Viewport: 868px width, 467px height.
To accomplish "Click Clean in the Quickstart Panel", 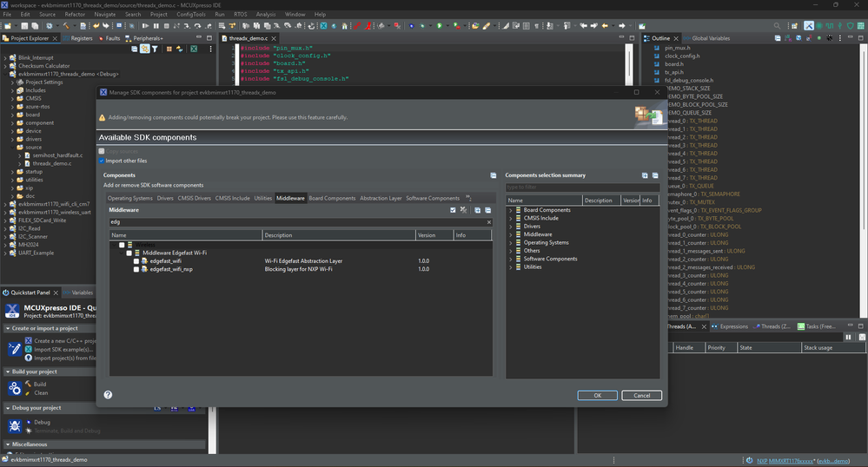I will point(41,393).
